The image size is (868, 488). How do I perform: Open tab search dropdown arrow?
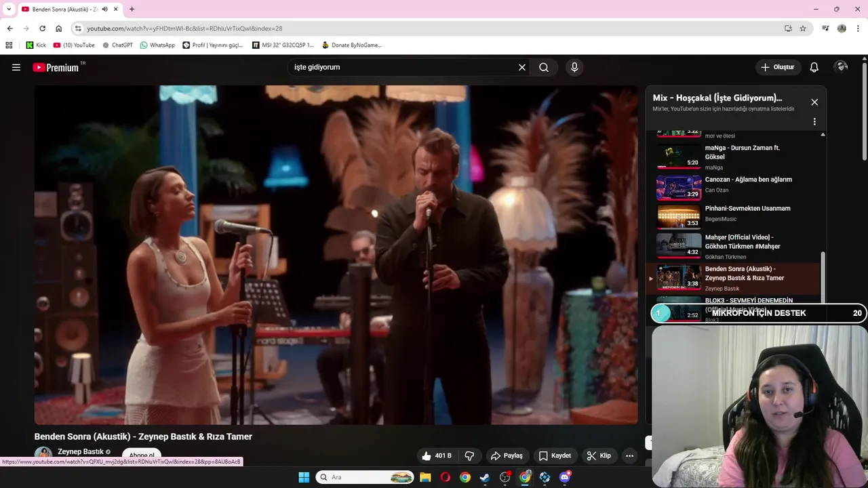click(8, 9)
